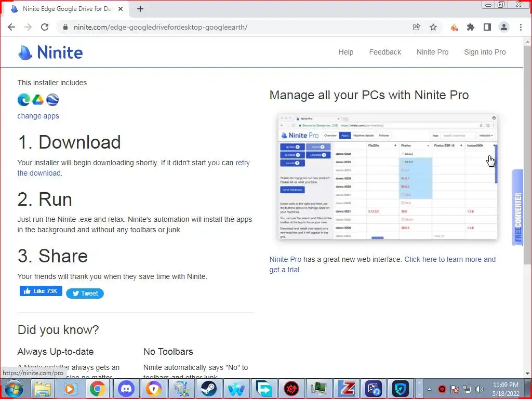
Task: Click the Ninite Pro text link
Action: coord(285,260)
